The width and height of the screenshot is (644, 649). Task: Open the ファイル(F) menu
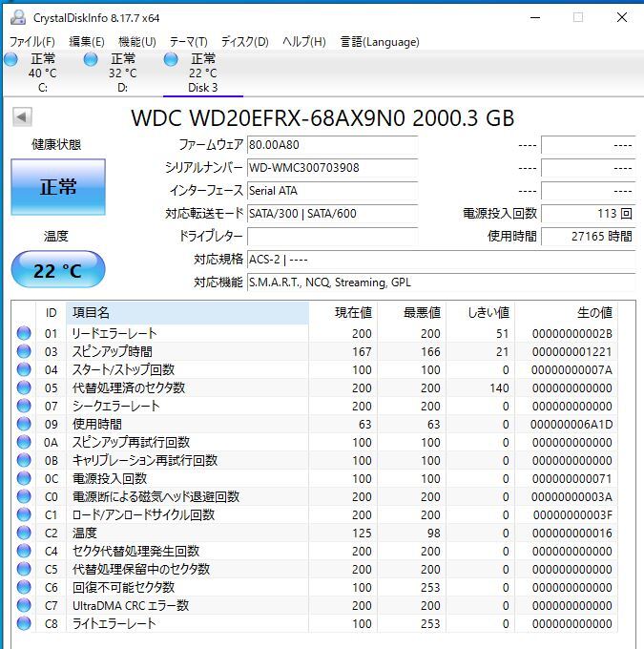pyautogui.click(x=31, y=42)
